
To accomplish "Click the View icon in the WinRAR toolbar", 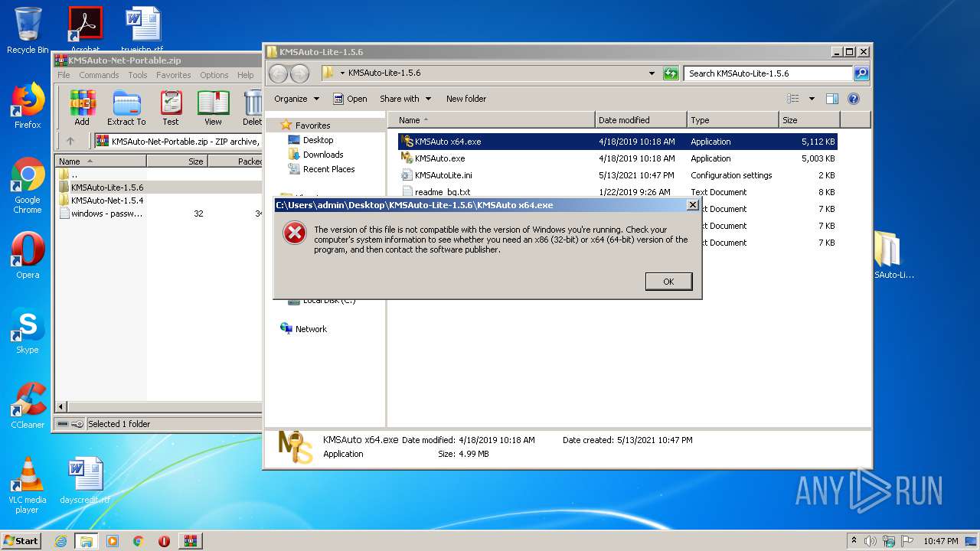I will [x=213, y=108].
